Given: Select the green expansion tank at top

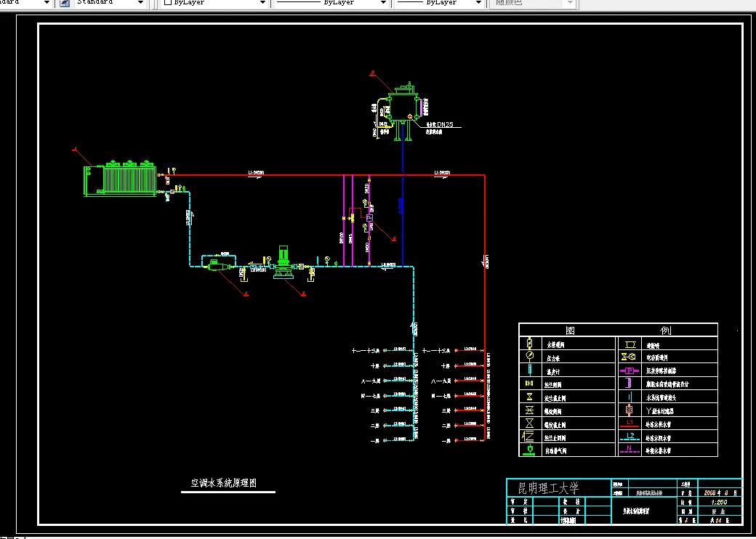Looking at the screenshot, I should (x=403, y=110).
